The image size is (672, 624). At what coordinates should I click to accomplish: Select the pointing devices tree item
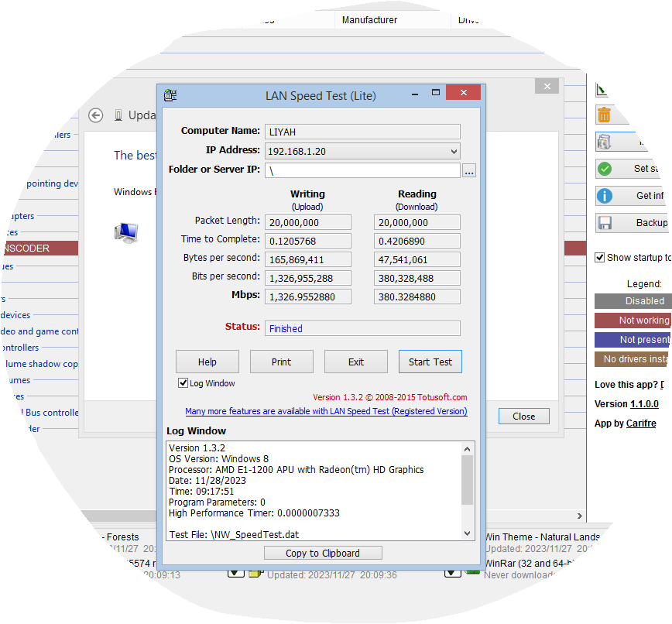52,183
